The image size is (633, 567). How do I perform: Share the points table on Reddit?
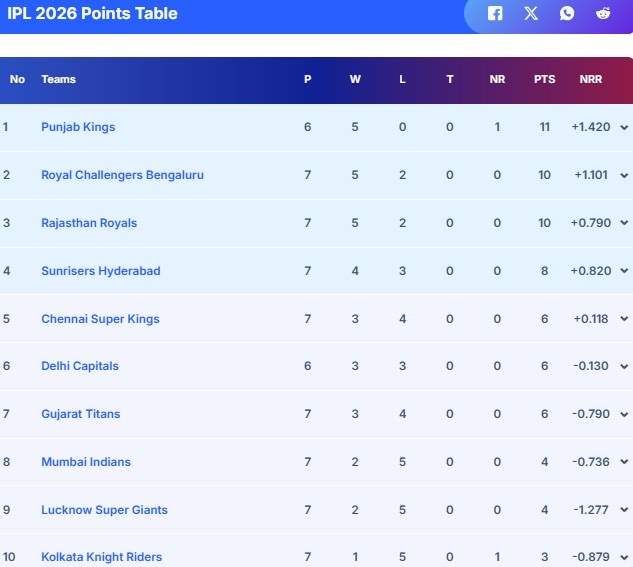(x=603, y=14)
